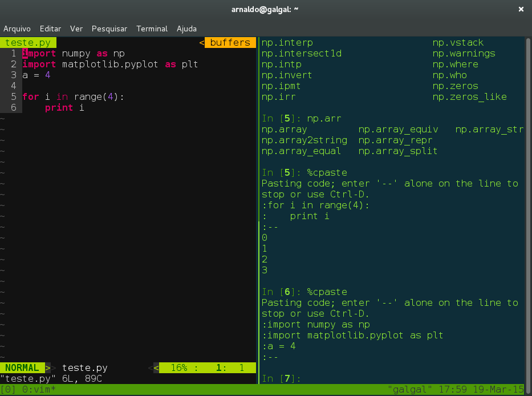This screenshot has width=532, height=396.
Task: Select np.zeros_like from the completion list
Action: point(469,96)
